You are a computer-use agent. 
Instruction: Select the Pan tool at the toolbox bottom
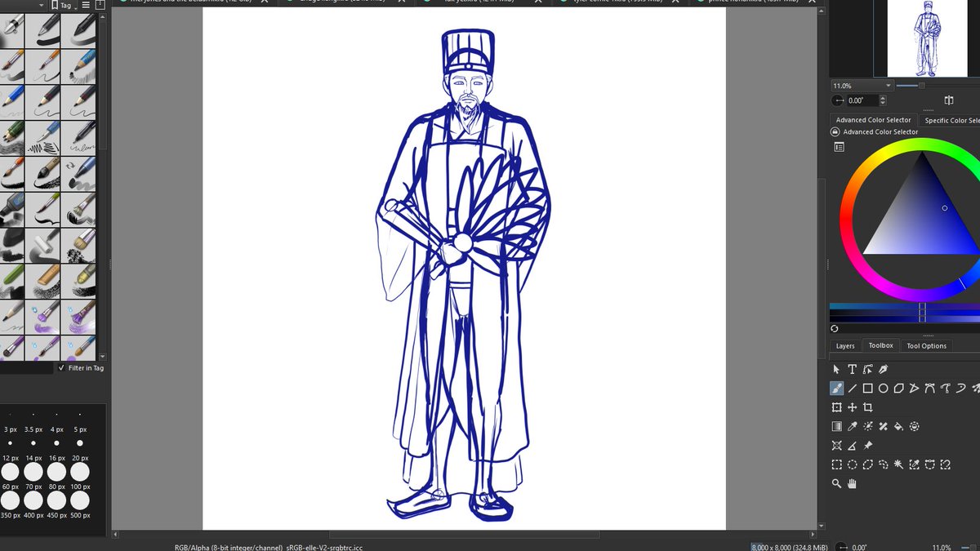(852, 483)
